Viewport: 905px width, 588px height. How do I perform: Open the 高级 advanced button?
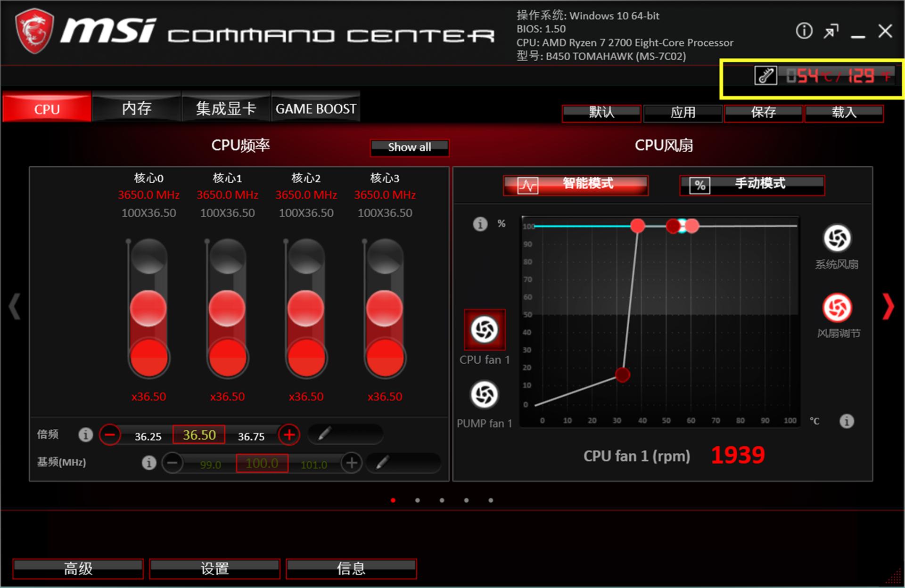[78, 568]
